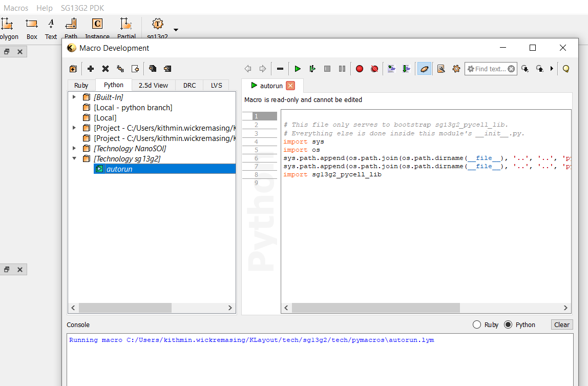The height and width of the screenshot is (386, 588).
Task: Click the find next down arrow icon
Action: (525, 69)
